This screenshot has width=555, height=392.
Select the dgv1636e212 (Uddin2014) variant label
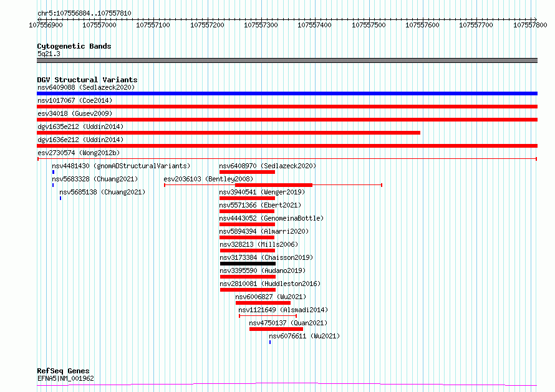click(80, 140)
